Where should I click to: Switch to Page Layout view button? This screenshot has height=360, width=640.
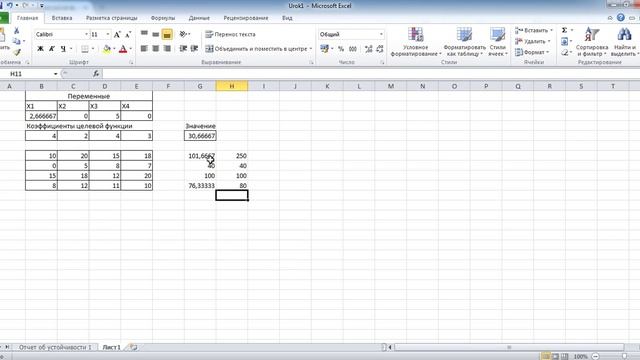tap(555, 356)
